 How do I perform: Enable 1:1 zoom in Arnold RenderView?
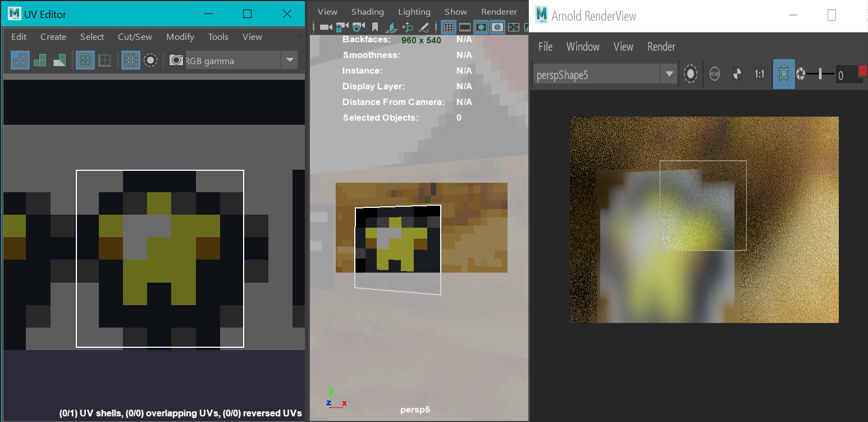tap(760, 74)
